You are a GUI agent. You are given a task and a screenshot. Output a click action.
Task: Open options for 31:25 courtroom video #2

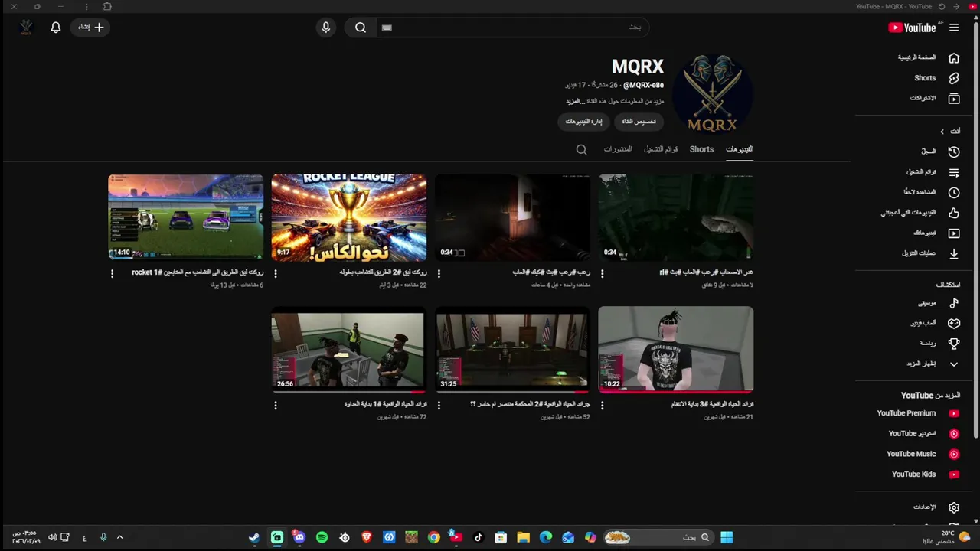(439, 406)
